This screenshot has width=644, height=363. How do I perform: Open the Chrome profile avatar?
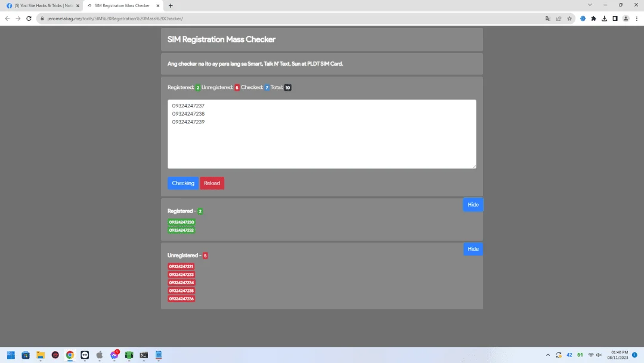point(626,19)
